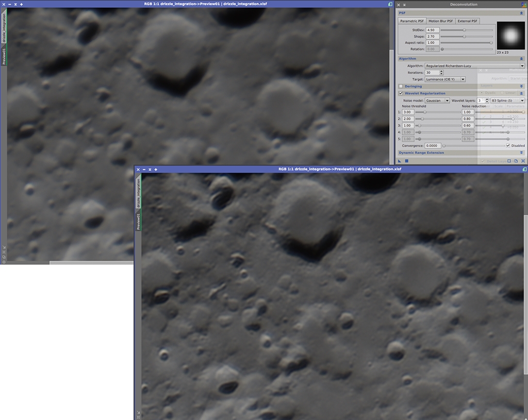Image resolution: width=528 pixels, height=420 pixels.
Task: Click the Shape value field
Action: coord(433,37)
